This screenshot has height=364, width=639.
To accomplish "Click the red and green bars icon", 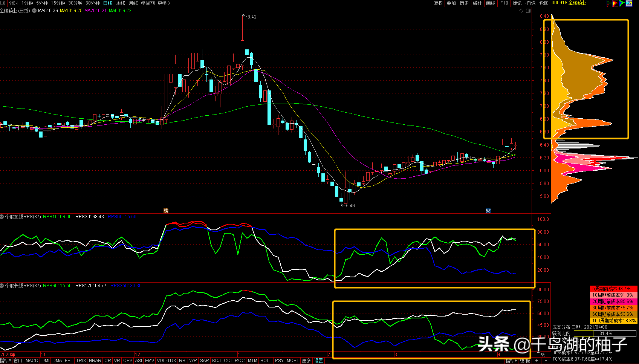I will [x=608, y=3].
